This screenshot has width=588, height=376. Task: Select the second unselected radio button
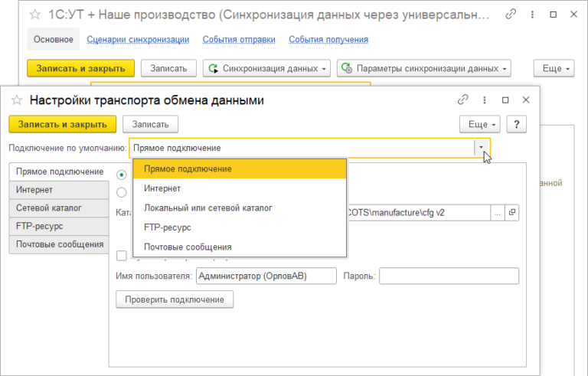pos(122,192)
